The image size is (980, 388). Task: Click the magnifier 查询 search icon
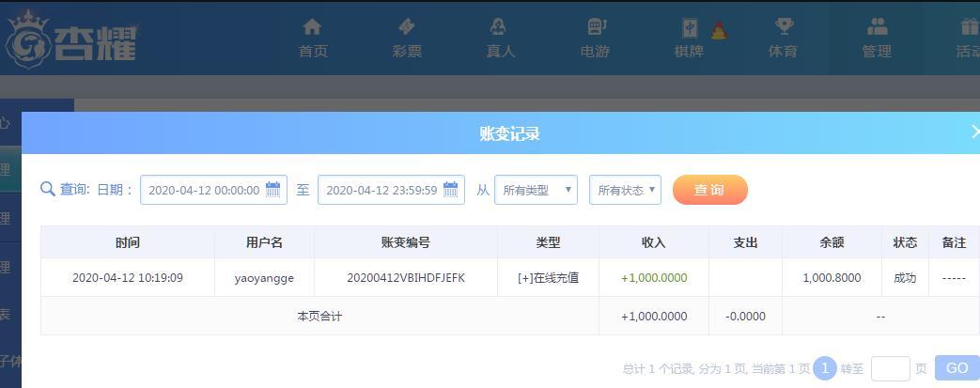pos(48,190)
